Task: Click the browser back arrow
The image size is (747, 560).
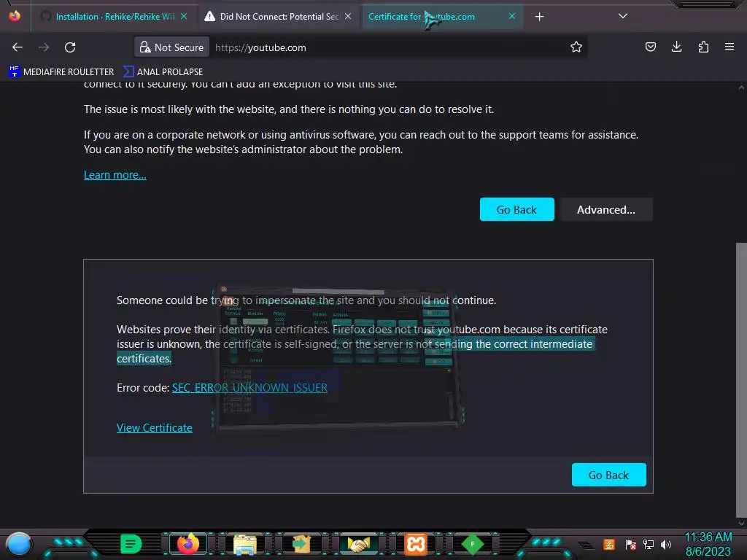Action: (18, 47)
